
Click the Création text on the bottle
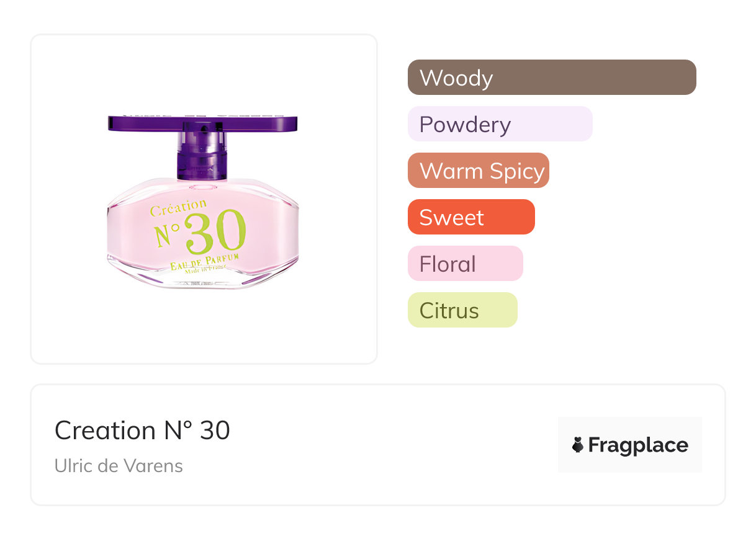[x=178, y=208]
